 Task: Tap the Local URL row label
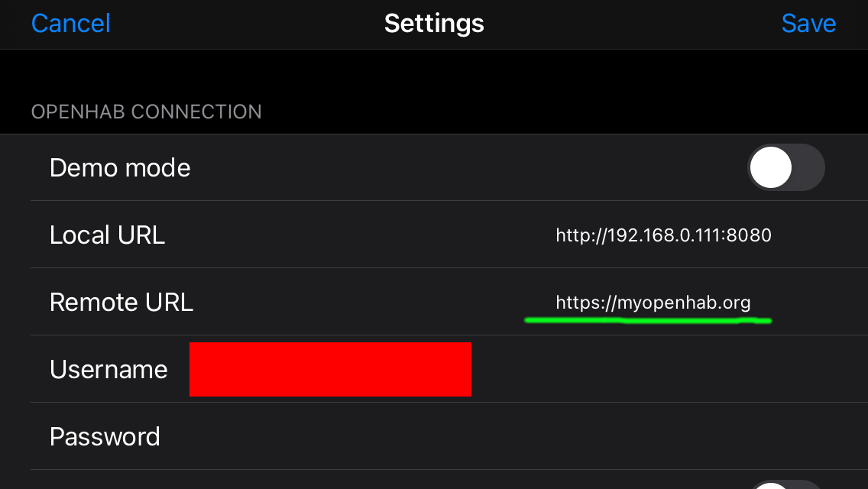tap(108, 235)
